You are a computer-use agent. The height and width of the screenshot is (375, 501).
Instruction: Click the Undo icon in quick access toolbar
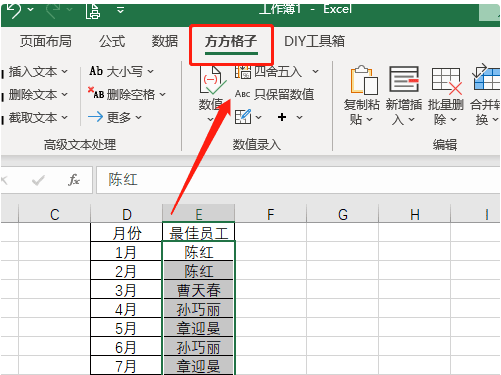[x=14, y=11]
